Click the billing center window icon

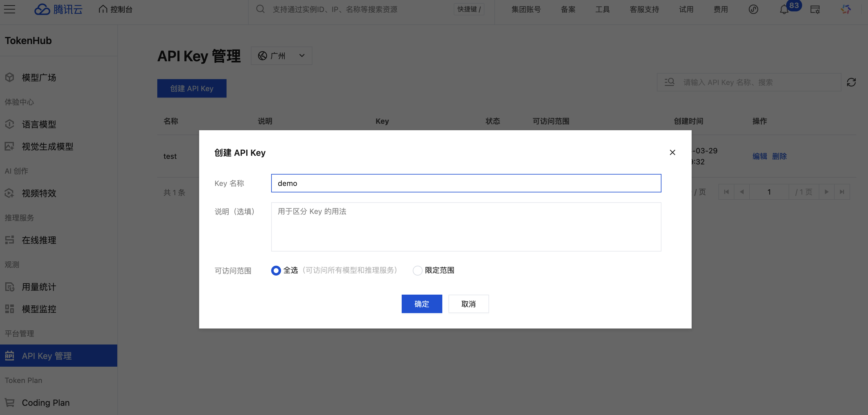click(x=815, y=10)
